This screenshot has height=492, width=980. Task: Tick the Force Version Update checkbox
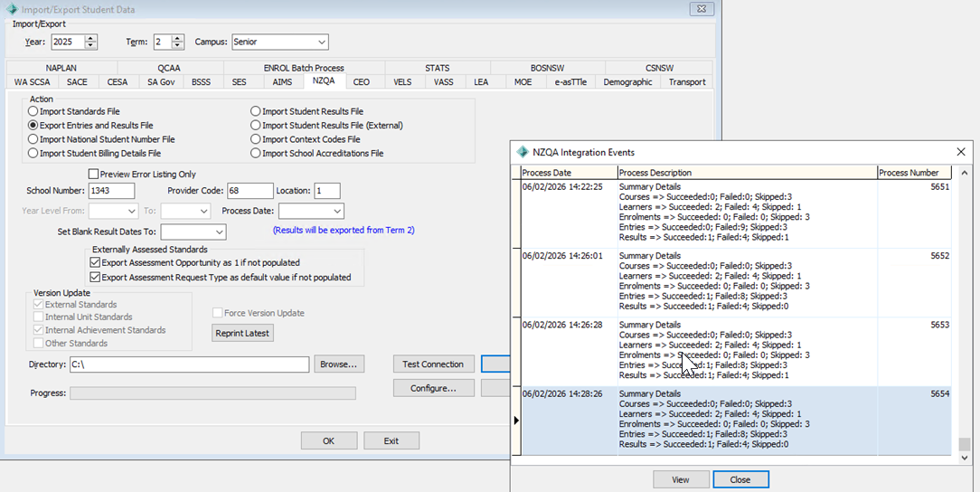click(x=218, y=313)
